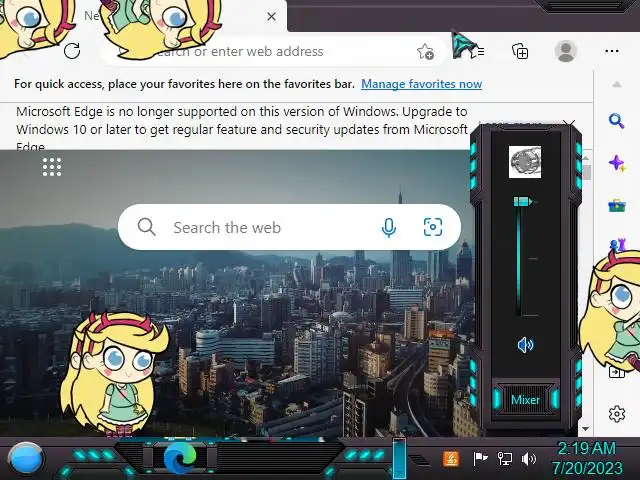Click the Search the web box

pyautogui.click(x=289, y=227)
